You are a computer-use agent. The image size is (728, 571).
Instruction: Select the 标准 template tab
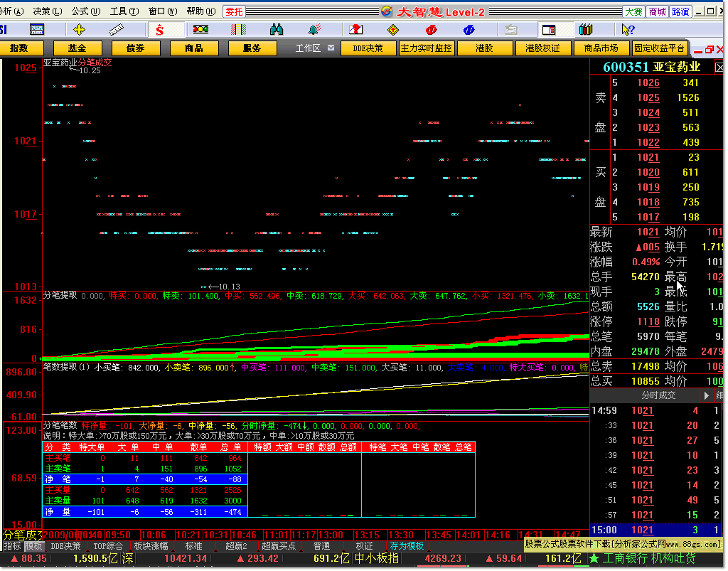193,546
